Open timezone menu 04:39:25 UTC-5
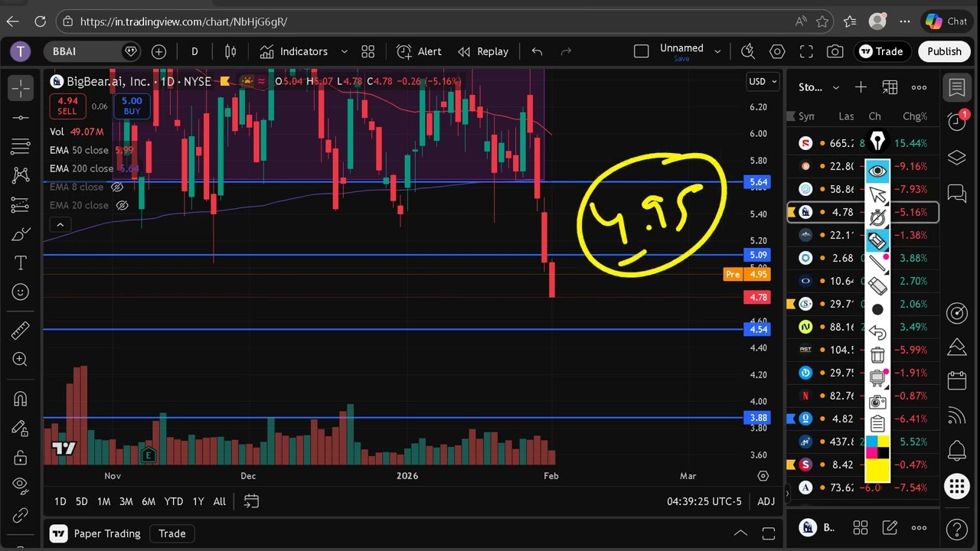Screen dimensions: 980x551 [x=704, y=501]
